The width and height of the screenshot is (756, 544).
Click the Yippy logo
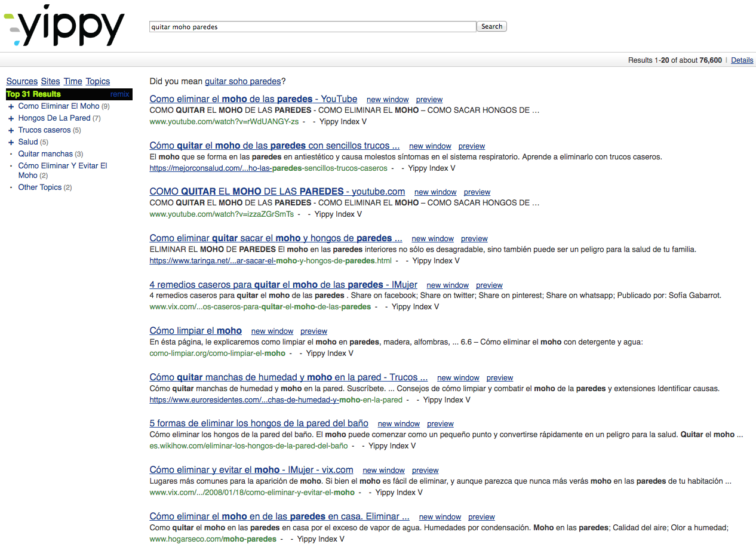coord(64,26)
